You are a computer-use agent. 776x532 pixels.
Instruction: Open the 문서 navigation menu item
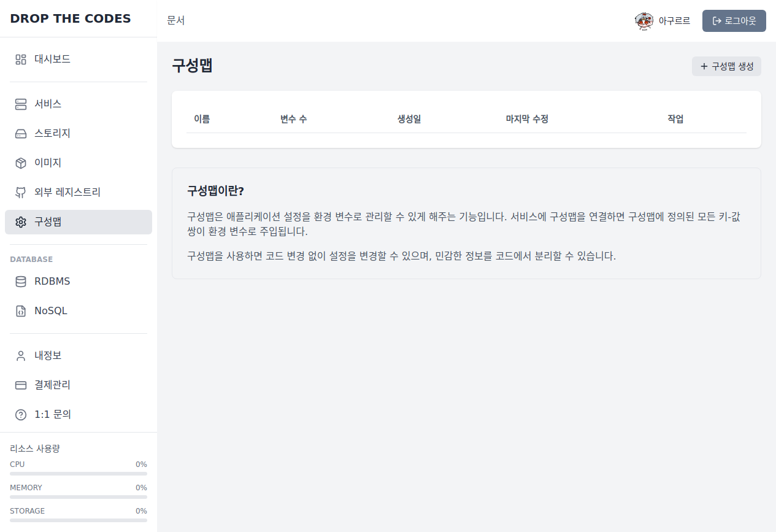coord(176,20)
